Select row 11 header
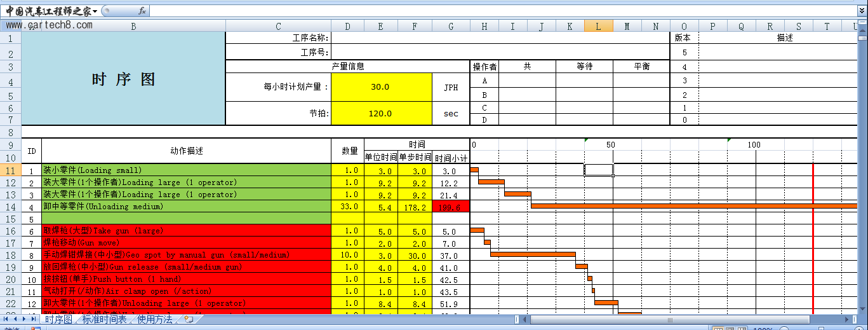868x330 pixels. coord(11,170)
